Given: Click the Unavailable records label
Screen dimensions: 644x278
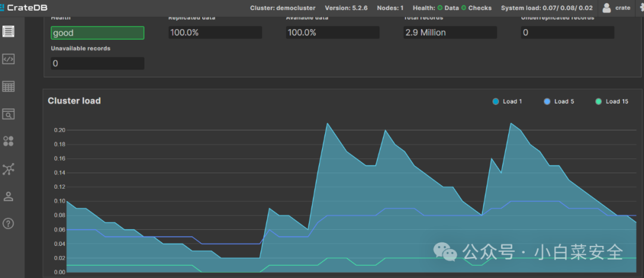Looking at the screenshot, I should tap(80, 48).
